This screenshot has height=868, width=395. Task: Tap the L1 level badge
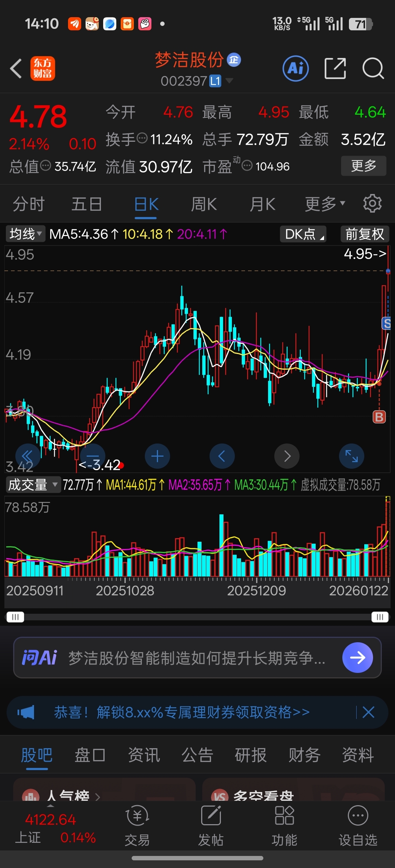pyautogui.click(x=215, y=81)
